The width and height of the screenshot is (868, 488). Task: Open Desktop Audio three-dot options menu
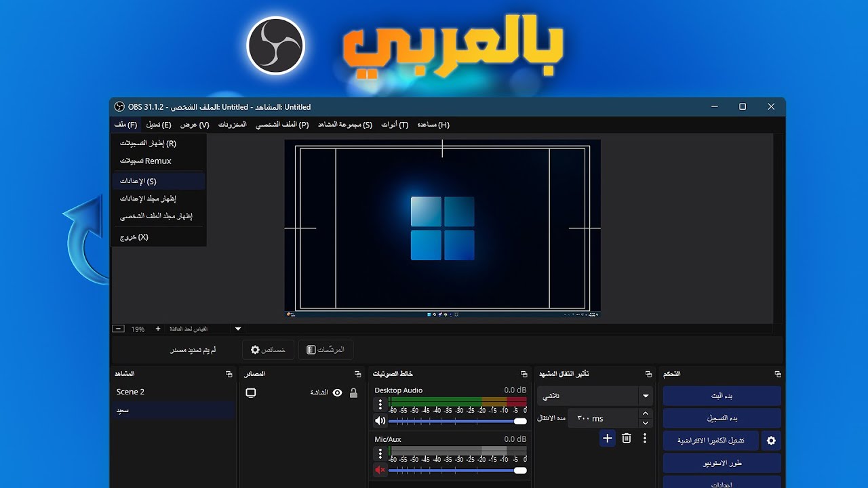(380, 405)
